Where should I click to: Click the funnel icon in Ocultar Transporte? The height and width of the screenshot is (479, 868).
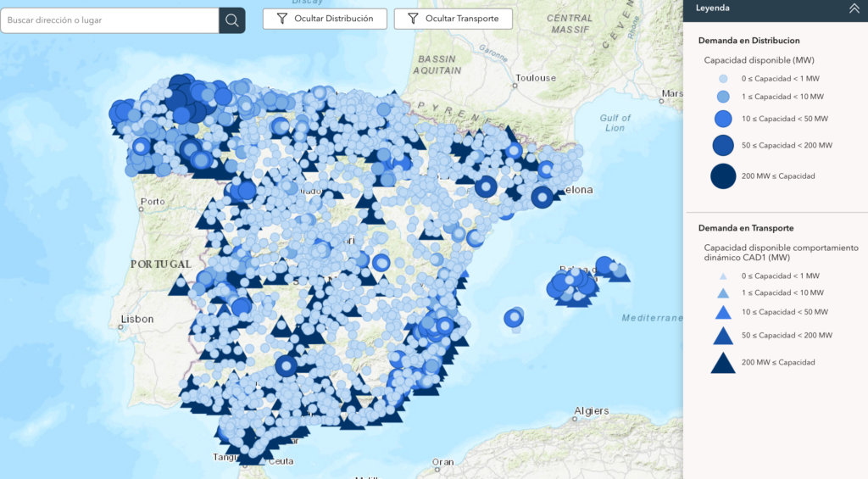pos(413,19)
